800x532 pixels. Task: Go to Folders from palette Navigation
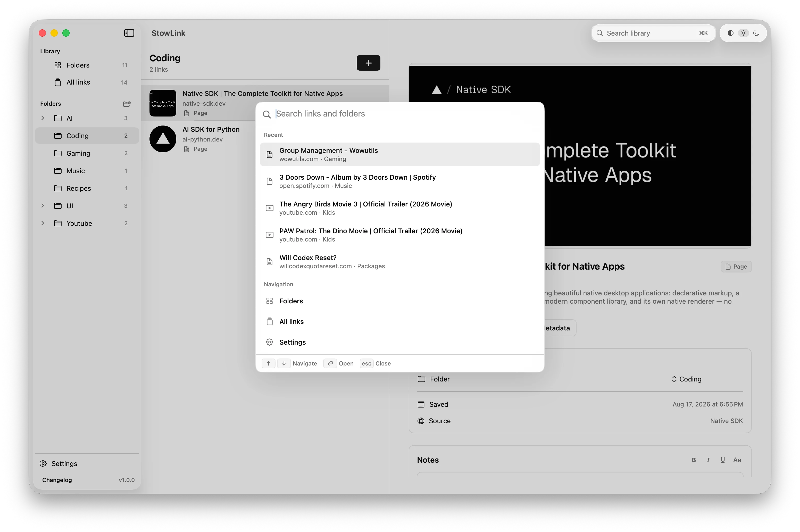tap(400, 301)
